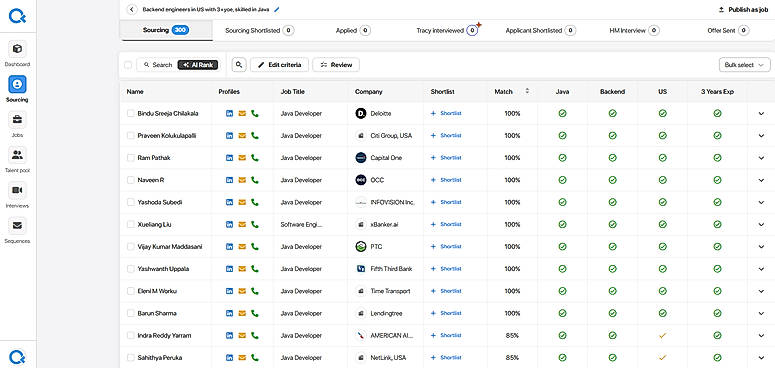The width and height of the screenshot is (775, 368).
Task: Open the Bulk select dropdown
Action: (744, 65)
